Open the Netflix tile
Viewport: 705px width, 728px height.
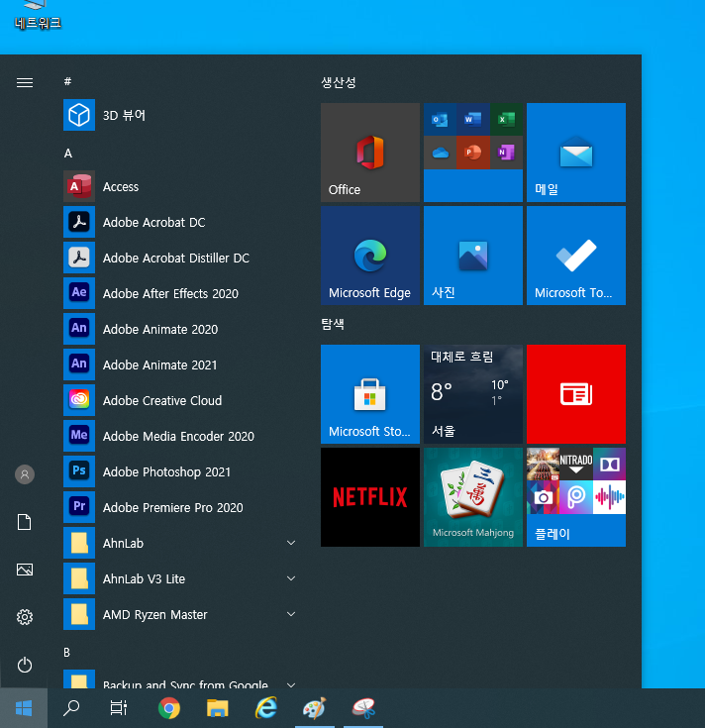(370, 497)
